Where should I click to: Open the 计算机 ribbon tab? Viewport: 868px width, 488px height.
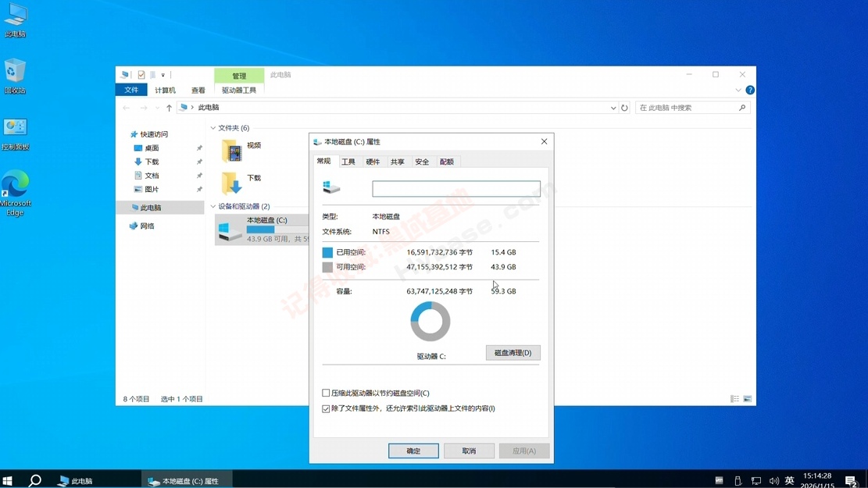[165, 90]
